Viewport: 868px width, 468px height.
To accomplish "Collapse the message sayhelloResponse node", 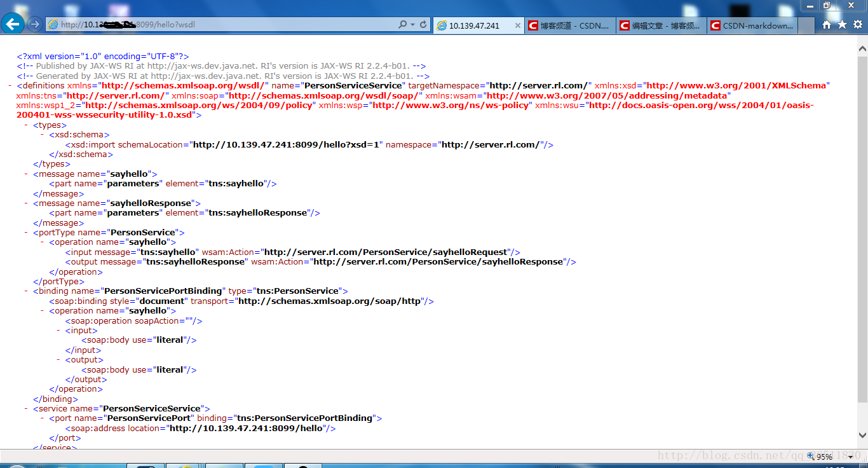I will click(x=26, y=203).
